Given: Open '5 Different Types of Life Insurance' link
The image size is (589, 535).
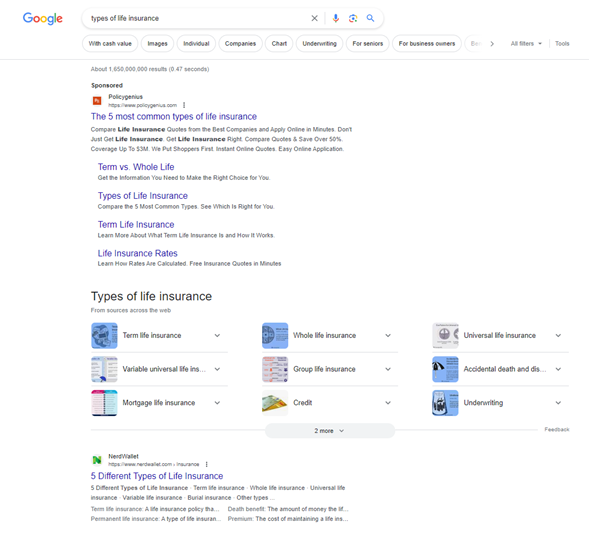Looking at the screenshot, I should click(x=157, y=476).
